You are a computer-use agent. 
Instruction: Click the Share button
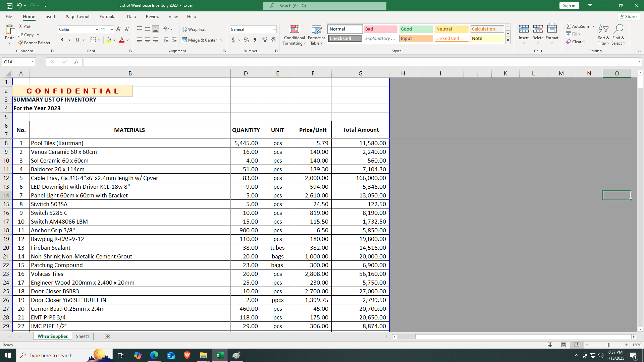pyautogui.click(x=628, y=16)
